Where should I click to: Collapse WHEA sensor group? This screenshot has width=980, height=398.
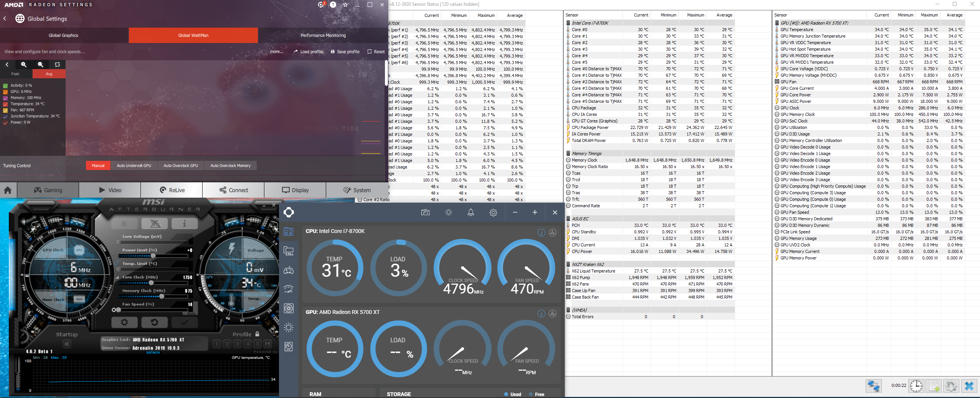568,310
